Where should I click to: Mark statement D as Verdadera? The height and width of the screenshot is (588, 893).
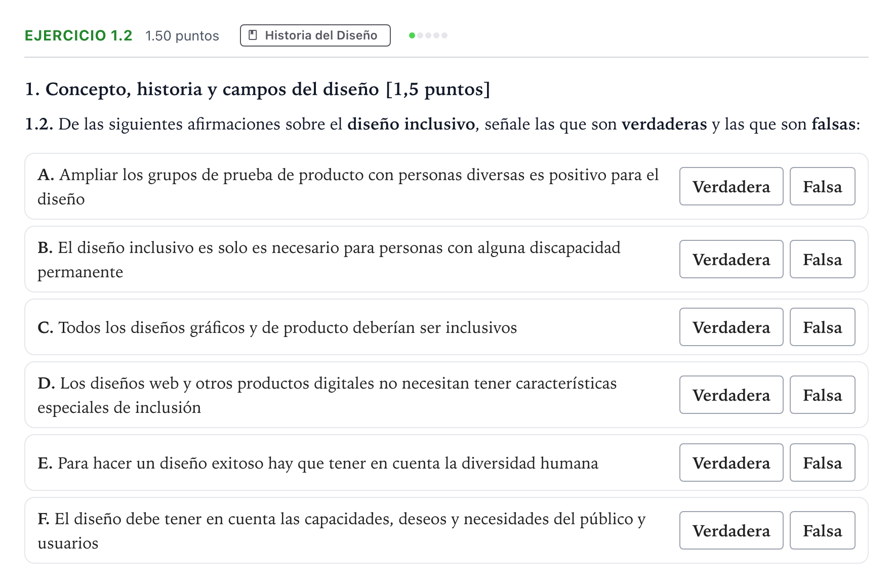click(731, 395)
